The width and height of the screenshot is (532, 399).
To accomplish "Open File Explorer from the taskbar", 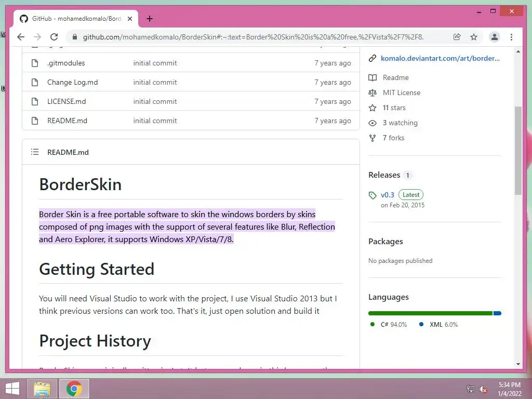I will pos(42,389).
